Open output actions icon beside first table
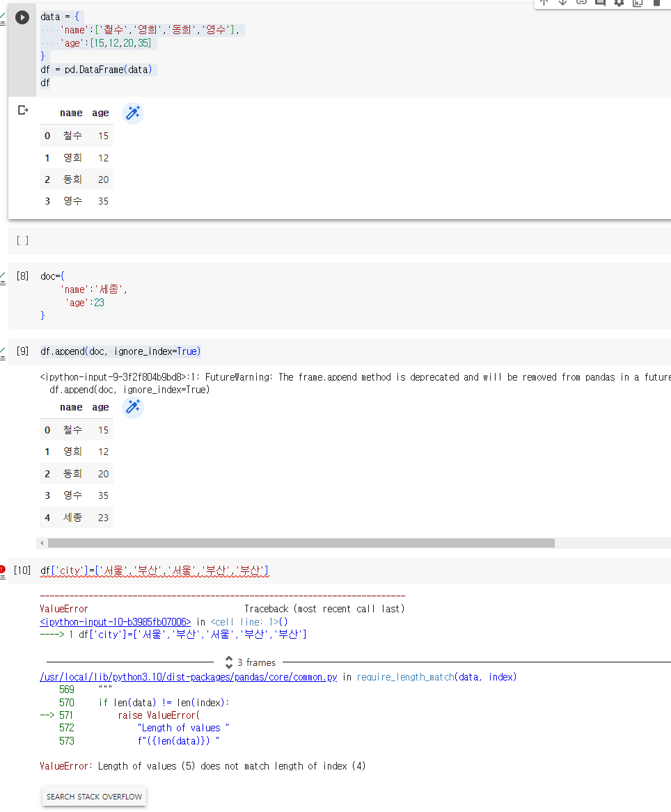Viewport: 671px width, 812px height. 23,110
